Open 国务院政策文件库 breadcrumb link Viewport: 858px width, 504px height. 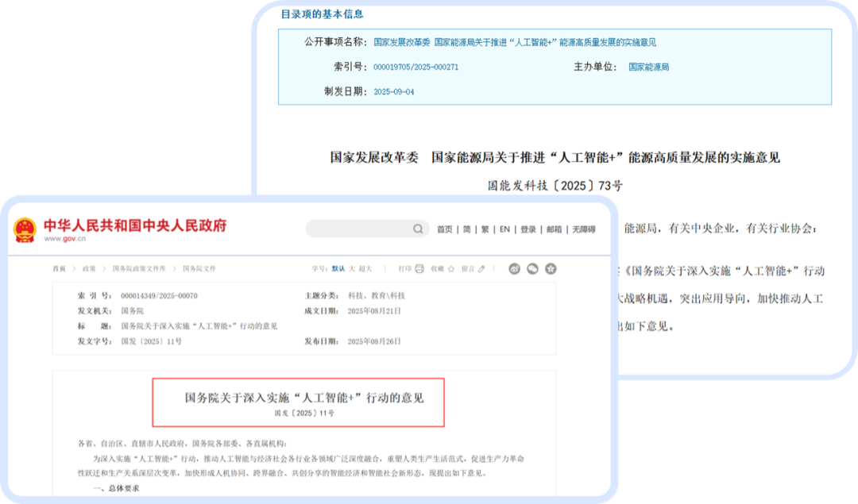(139, 269)
